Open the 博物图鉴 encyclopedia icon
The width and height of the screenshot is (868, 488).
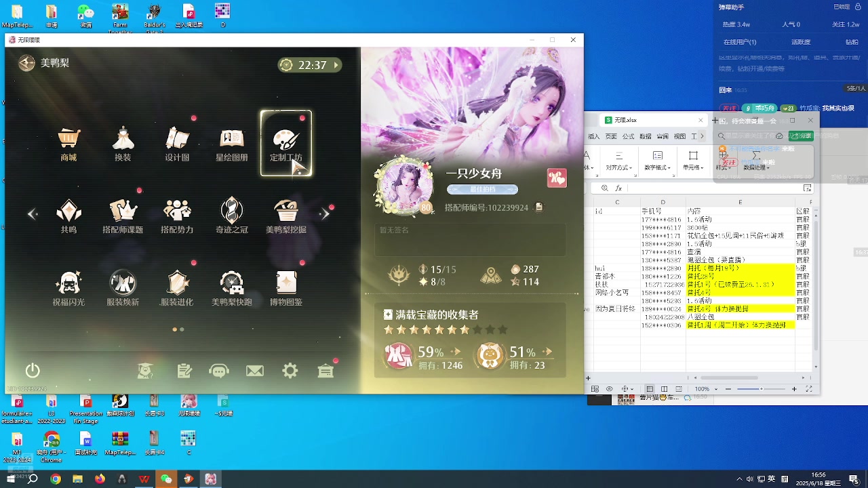pos(286,289)
